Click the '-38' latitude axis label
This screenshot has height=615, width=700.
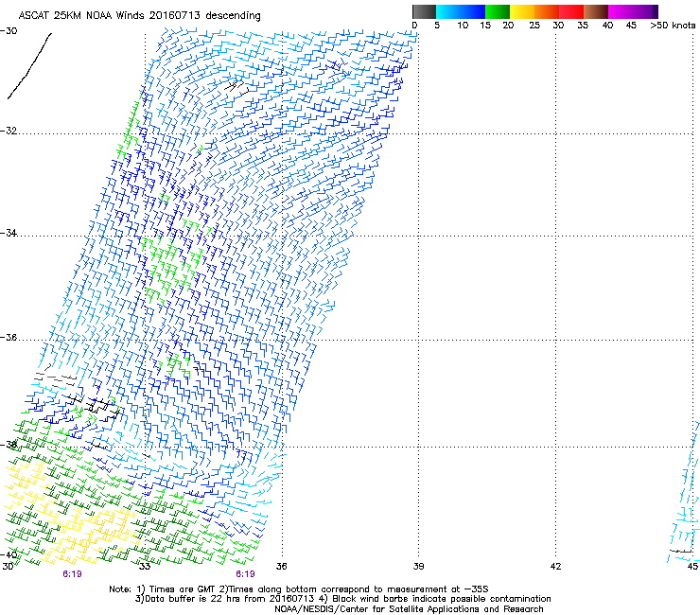pos(9,445)
